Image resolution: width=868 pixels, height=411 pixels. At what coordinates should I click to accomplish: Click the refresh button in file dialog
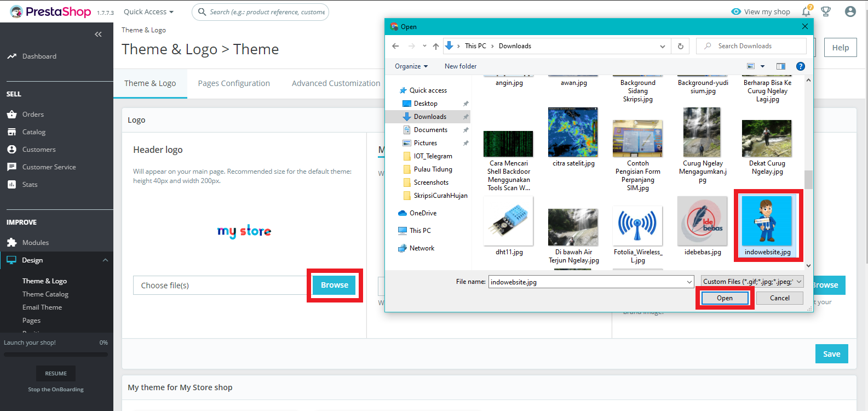coord(680,46)
